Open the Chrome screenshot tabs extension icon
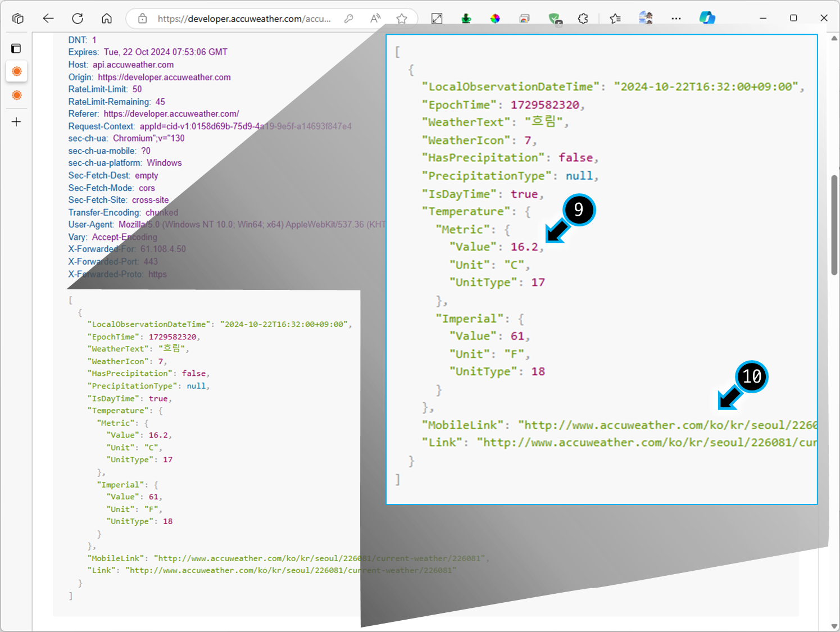This screenshot has width=840, height=632. pos(524,19)
